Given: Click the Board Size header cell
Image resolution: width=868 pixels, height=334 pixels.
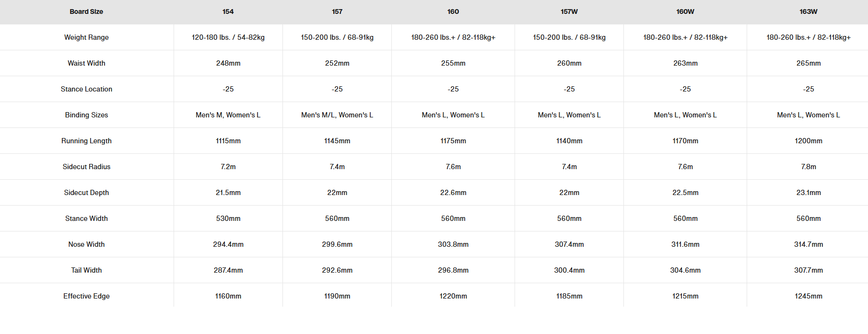Looking at the screenshot, I should (x=86, y=12).
